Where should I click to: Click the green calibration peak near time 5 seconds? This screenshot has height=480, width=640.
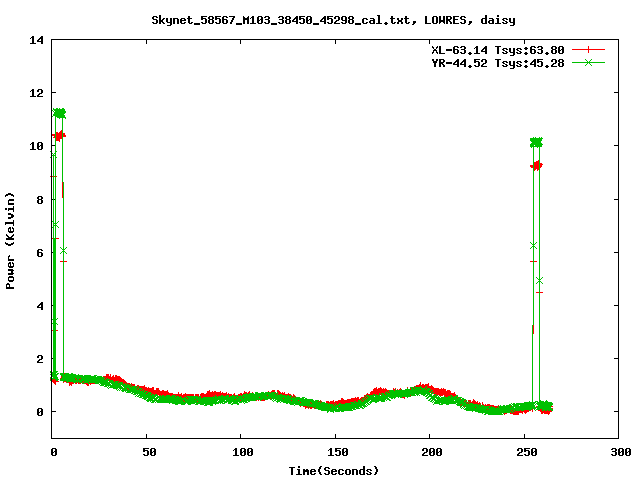click(59, 113)
